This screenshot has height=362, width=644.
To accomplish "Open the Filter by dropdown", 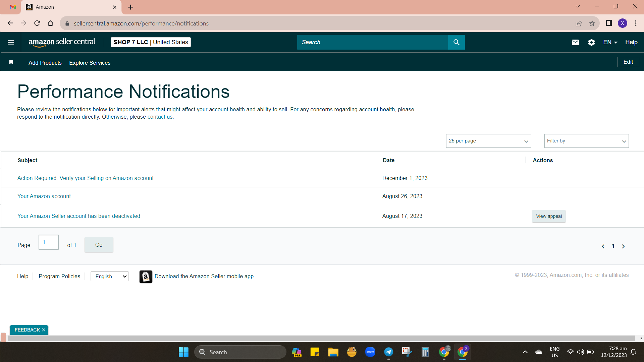I will pos(586,141).
